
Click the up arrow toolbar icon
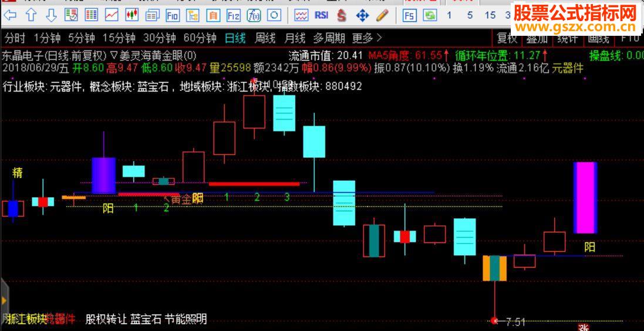tap(31, 16)
